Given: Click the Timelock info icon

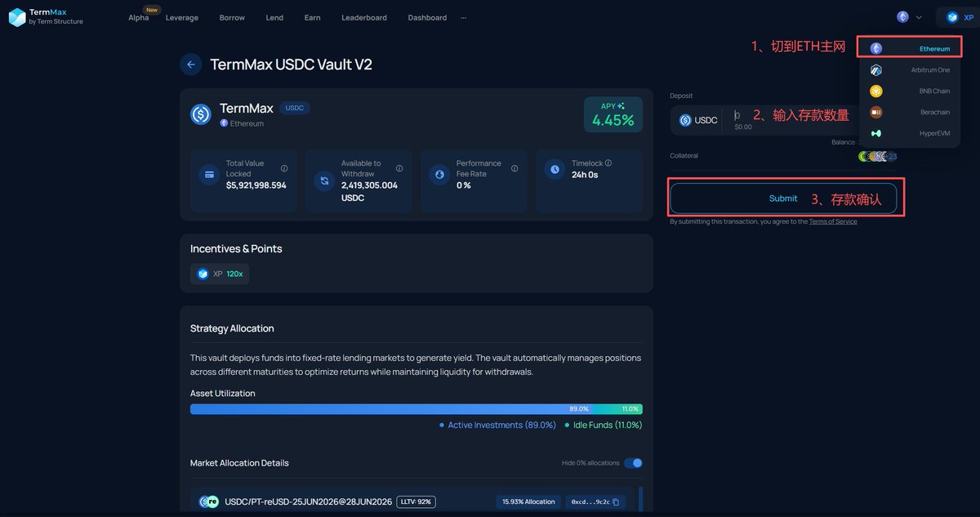Looking at the screenshot, I should (608, 163).
